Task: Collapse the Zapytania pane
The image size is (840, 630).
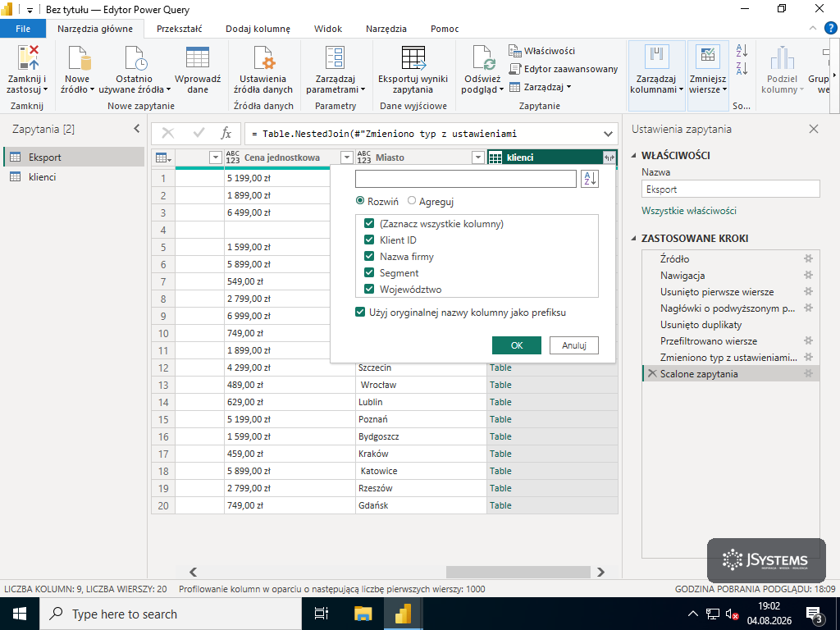Action: point(137,129)
